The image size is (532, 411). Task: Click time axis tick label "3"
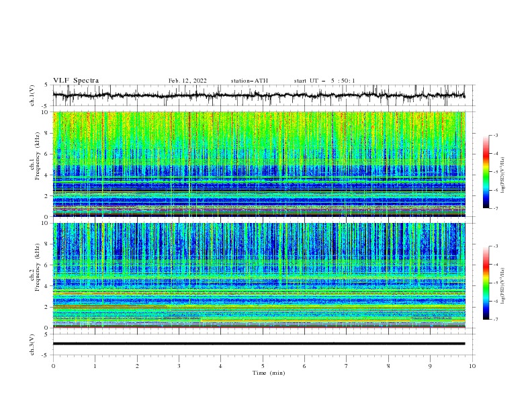click(x=179, y=366)
